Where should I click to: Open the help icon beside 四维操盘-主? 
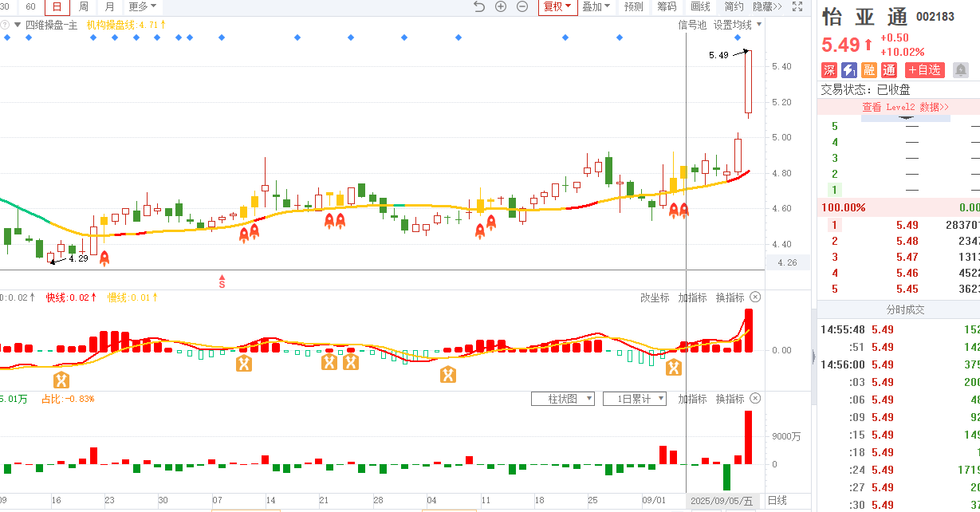(x=6, y=25)
